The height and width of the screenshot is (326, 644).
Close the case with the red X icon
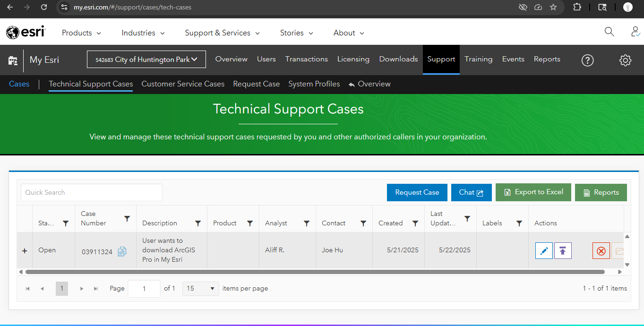pyautogui.click(x=601, y=251)
